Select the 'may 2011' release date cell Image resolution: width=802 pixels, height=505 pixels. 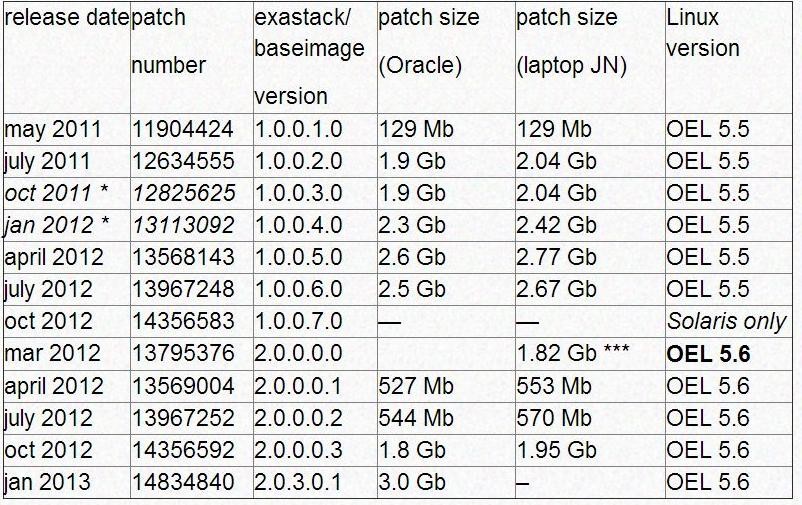tap(53, 129)
